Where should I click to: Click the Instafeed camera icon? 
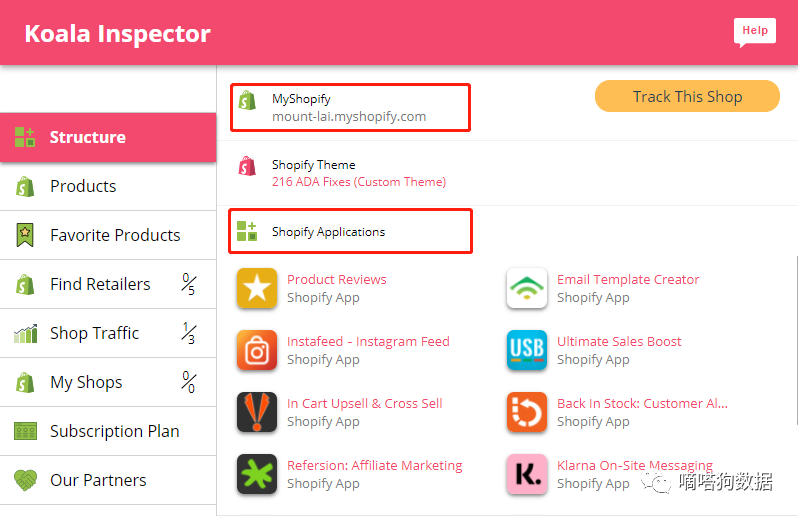(x=257, y=350)
